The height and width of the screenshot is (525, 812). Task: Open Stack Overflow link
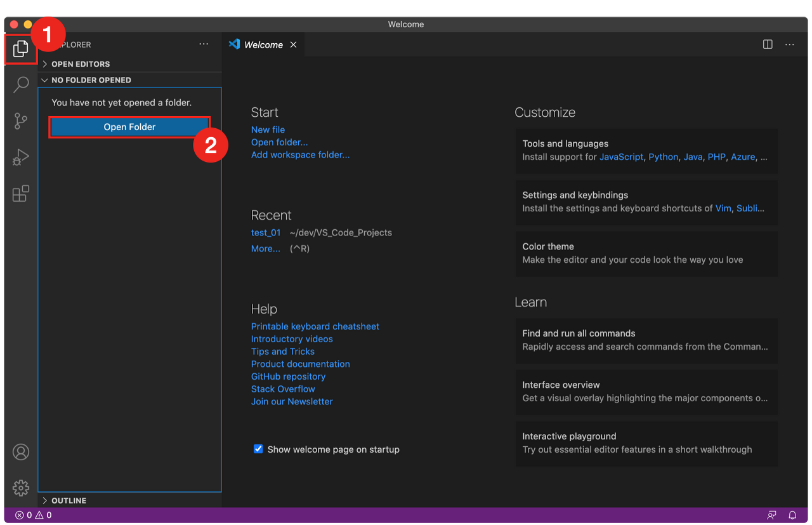[283, 389]
